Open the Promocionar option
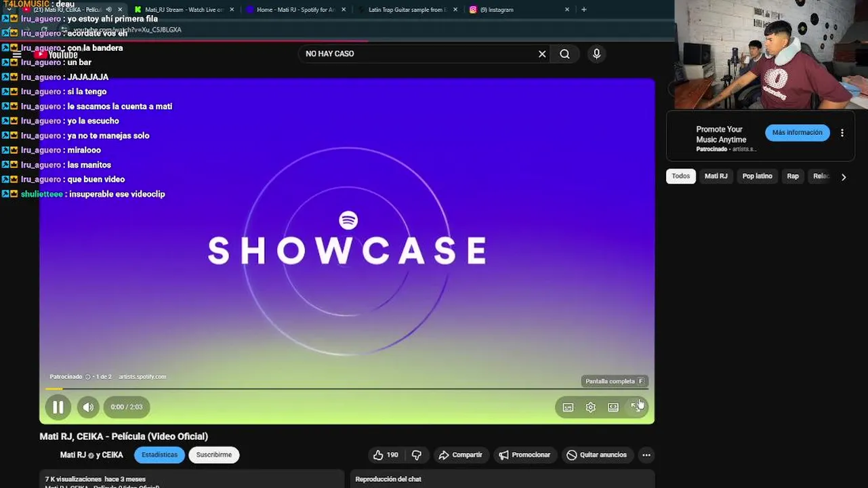Image resolution: width=868 pixels, height=488 pixels. coord(525,455)
